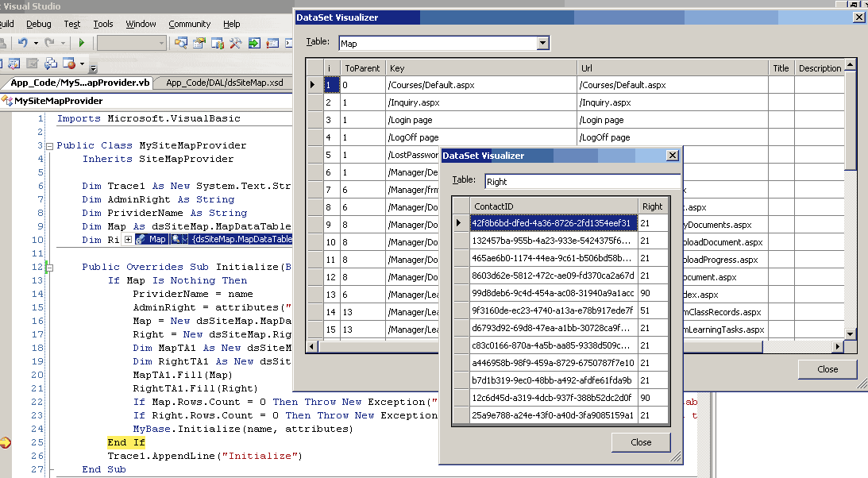Image resolution: width=868 pixels, height=478 pixels.
Task: Open the Tools menu
Action: click(103, 24)
